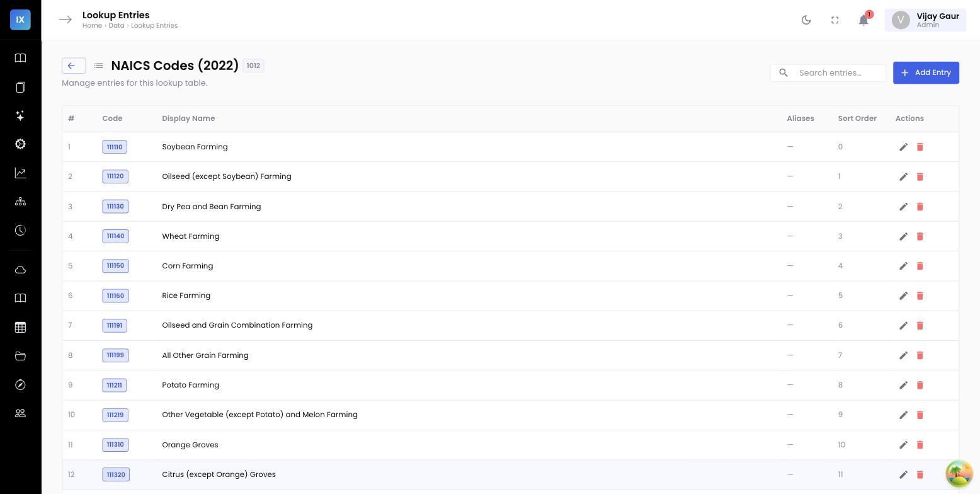Toggle fullscreen mode icon
This screenshot has height=494, width=980.
coord(835,20)
